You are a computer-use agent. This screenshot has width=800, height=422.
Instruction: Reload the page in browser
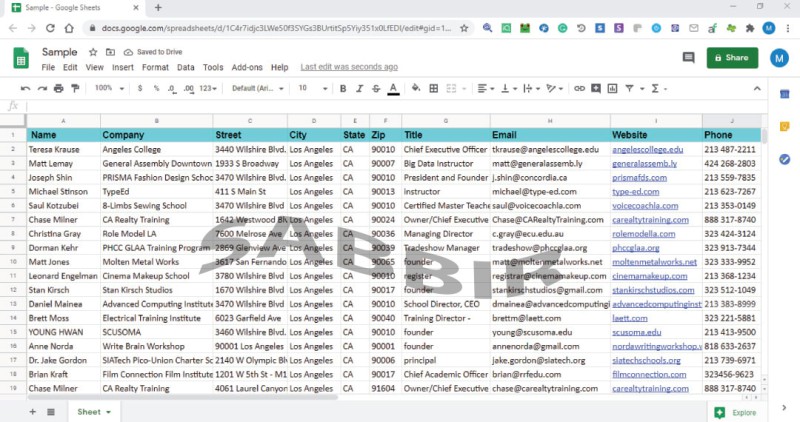(50, 29)
